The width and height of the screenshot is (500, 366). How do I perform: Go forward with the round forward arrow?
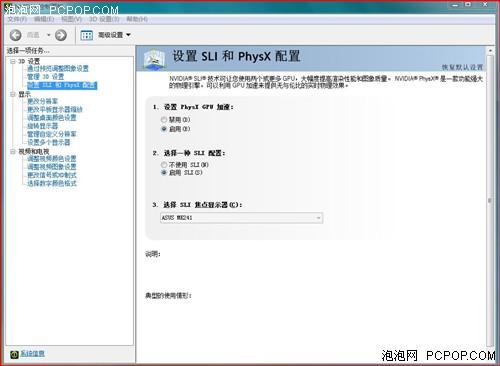coord(61,35)
